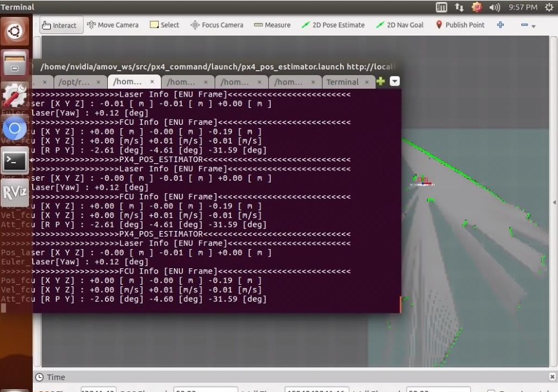
Task: Pick the Measure tool
Action: click(x=272, y=25)
